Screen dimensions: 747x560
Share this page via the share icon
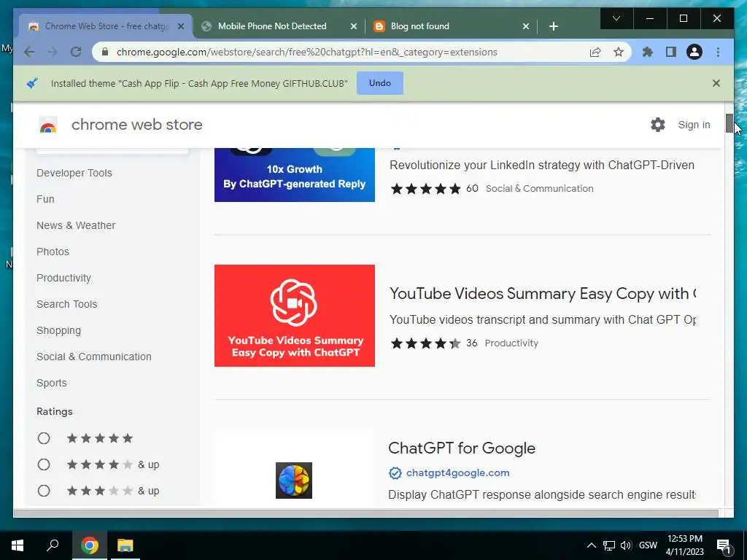595,52
